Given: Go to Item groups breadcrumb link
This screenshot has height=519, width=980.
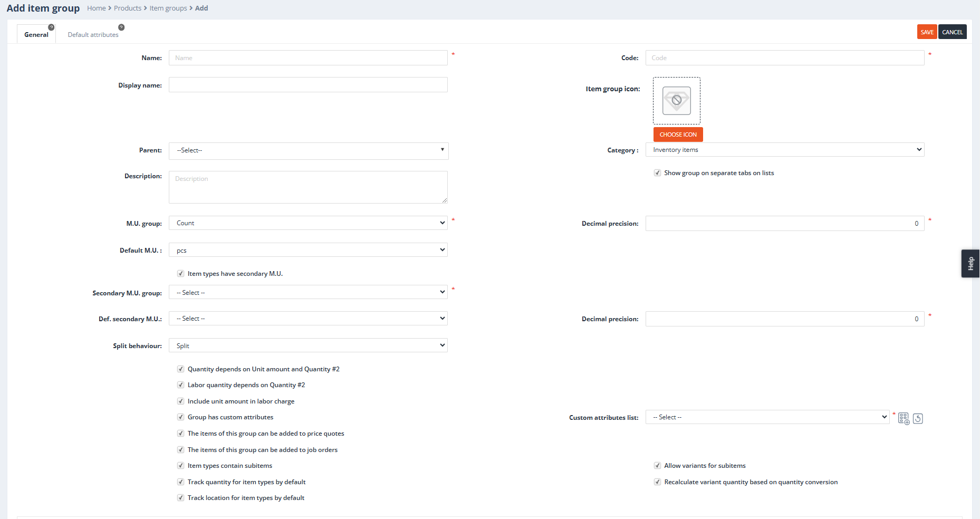Looking at the screenshot, I should tap(168, 8).
